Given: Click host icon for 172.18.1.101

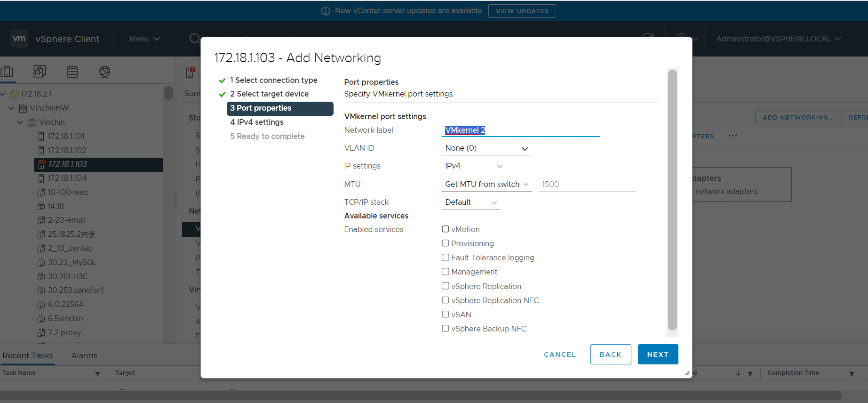Looking at the screenshot, I should (41, 137).
